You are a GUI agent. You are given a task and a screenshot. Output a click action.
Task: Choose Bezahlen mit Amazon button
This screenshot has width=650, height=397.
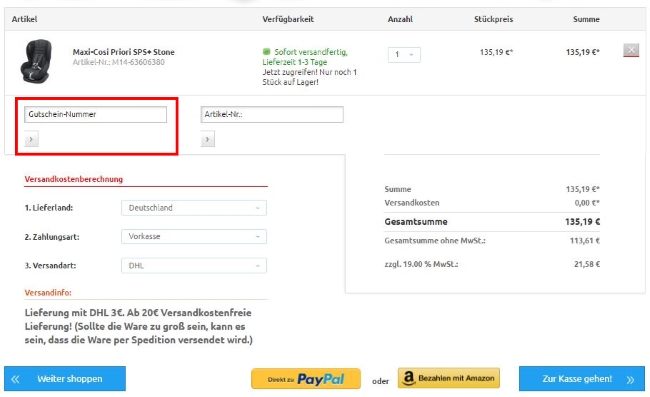[449, 378]
